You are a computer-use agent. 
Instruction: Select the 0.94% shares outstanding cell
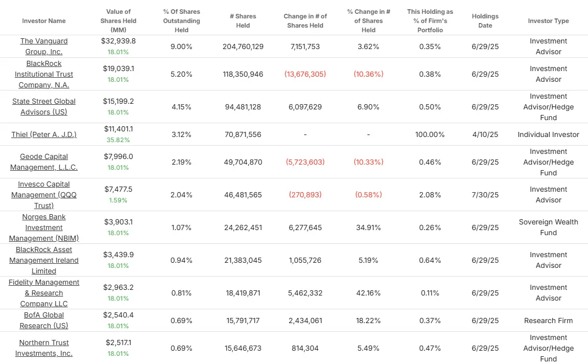182,260
